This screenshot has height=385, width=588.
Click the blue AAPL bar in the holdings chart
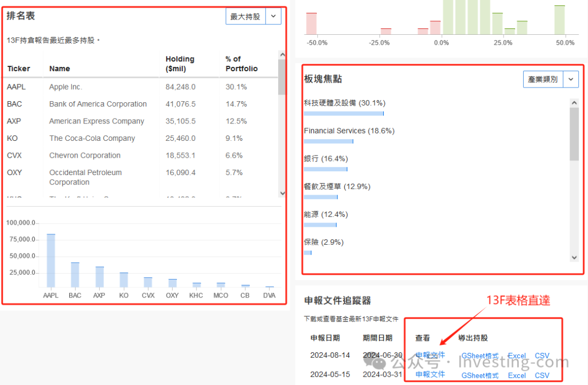[x=51, y=260]
